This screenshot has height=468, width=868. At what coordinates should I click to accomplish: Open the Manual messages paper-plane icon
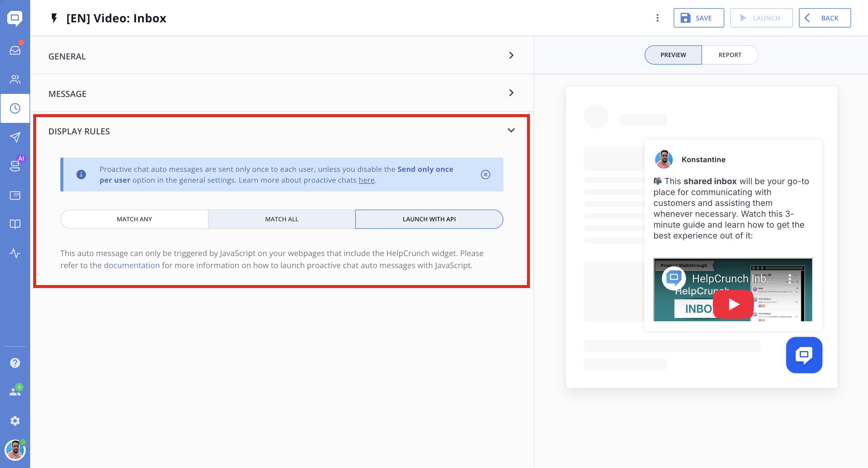15,137
